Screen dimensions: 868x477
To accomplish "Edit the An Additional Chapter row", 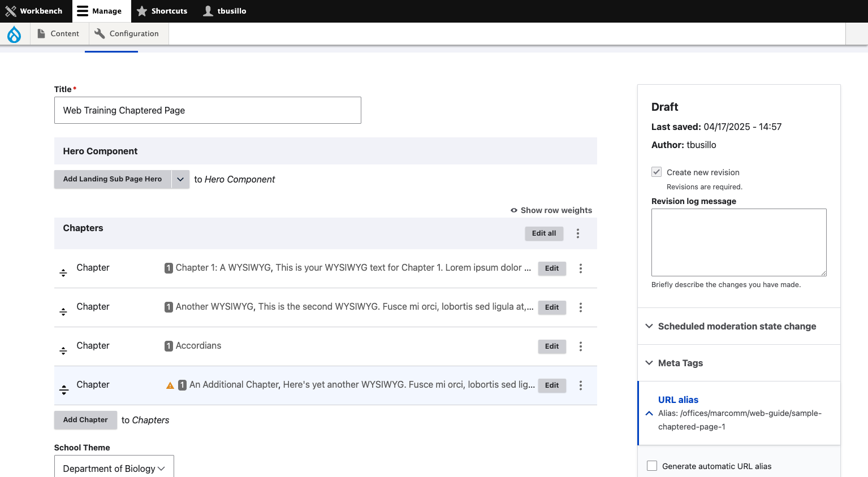I will (x=552, y=385).
